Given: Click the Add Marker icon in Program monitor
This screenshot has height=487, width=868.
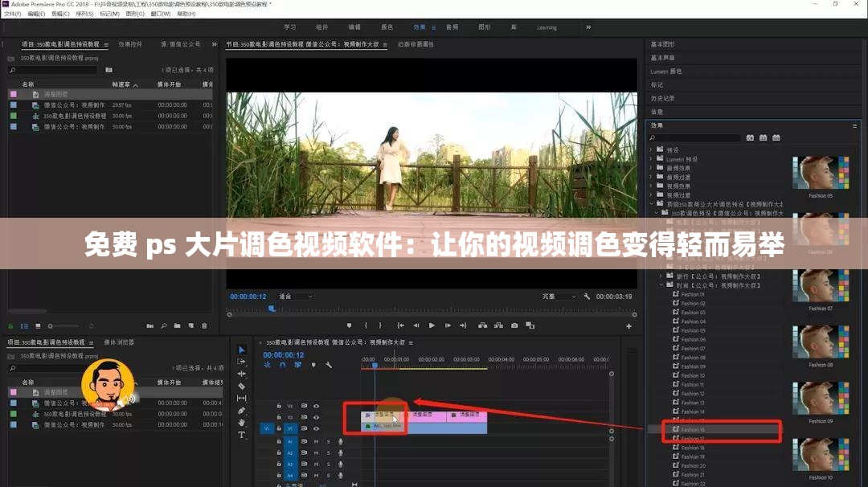Looking at the screenshot, I should click(349, 325).
